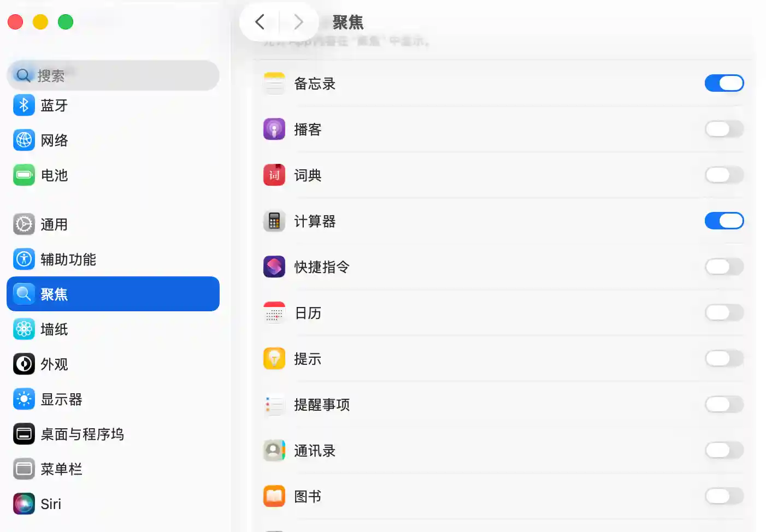Click the 提醒事项 (Reminders) app icon
This screenshot has width=766, height=532.
274,405
